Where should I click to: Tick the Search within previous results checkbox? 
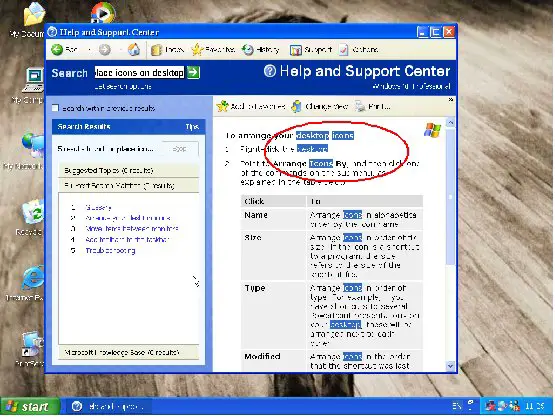[55, 108]
